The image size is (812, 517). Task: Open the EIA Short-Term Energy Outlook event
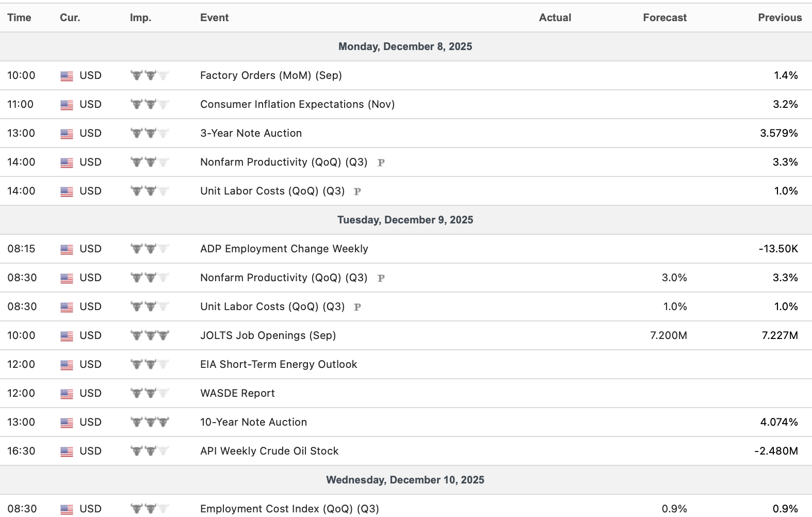pos(279,364)
